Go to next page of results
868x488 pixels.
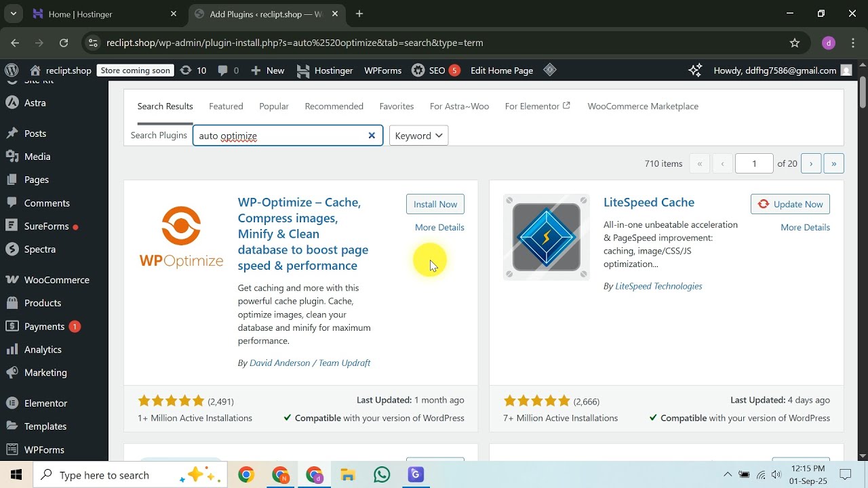(811, 163)
